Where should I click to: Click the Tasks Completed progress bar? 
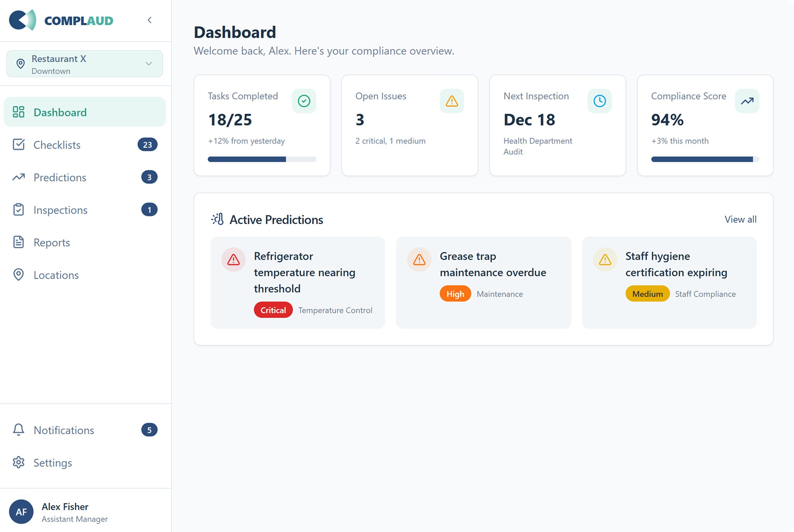click(262, 159)
